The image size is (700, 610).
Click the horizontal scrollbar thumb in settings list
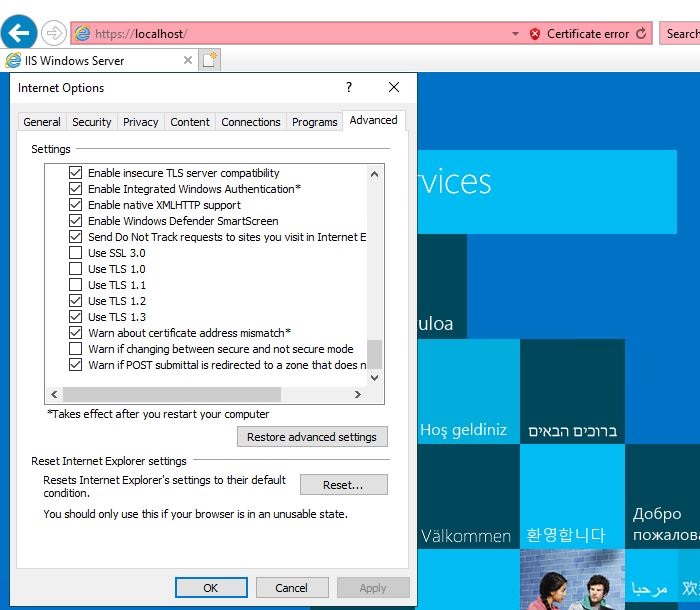tap(172, 394)
